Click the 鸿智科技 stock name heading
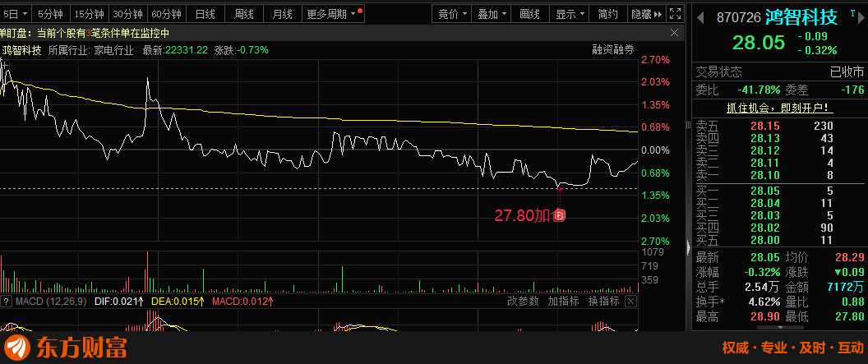Screen dimensions: 868x364 801,17
